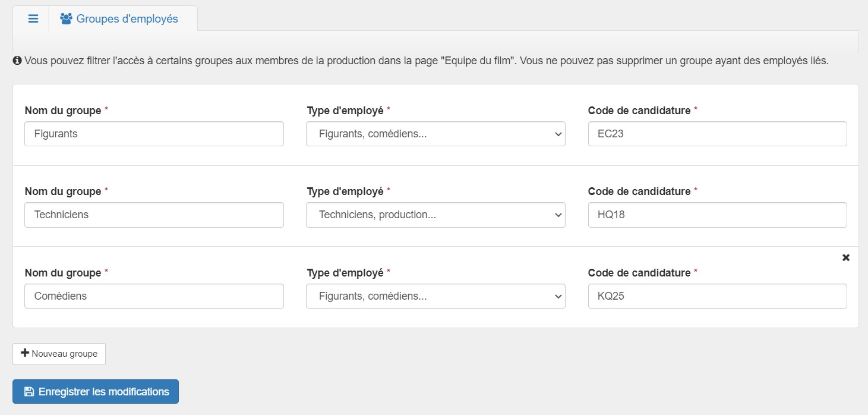The height and width of the screenshot is (415, 868).
Task: Click the Code de candidature label above KQ25
Action: coord(639,273)
